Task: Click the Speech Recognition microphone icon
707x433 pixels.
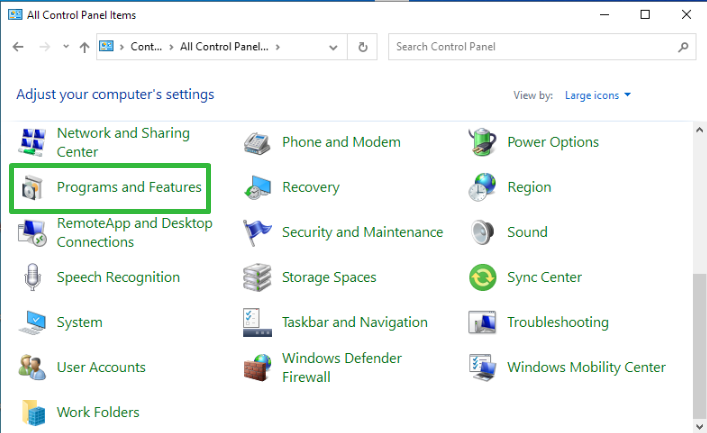Action: click(32, 277)
